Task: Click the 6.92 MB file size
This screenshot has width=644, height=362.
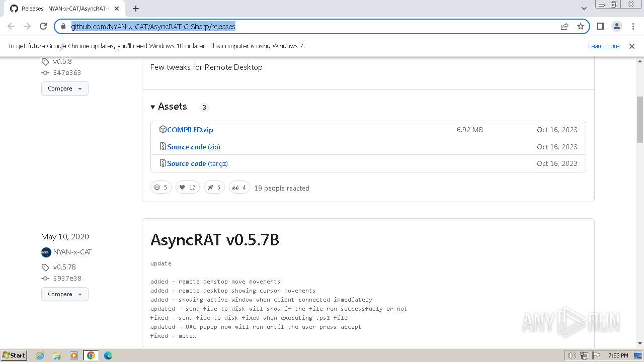Action: pos(470,130)
